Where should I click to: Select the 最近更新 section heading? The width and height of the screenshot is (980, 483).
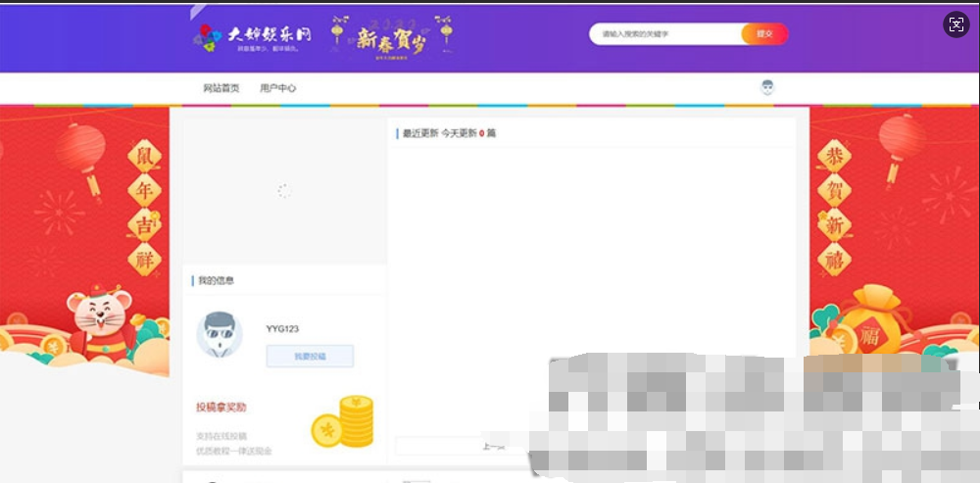(418, 133)
